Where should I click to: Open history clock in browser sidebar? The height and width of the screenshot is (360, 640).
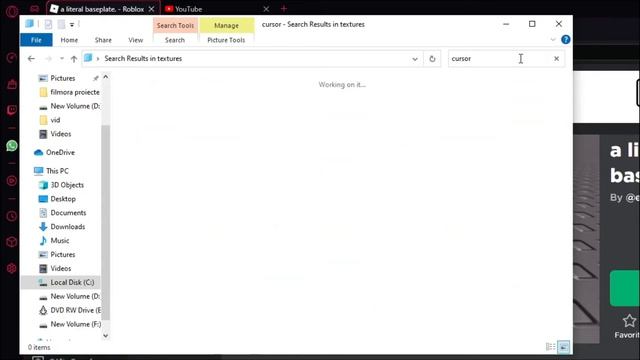click(x=11, y=216)
